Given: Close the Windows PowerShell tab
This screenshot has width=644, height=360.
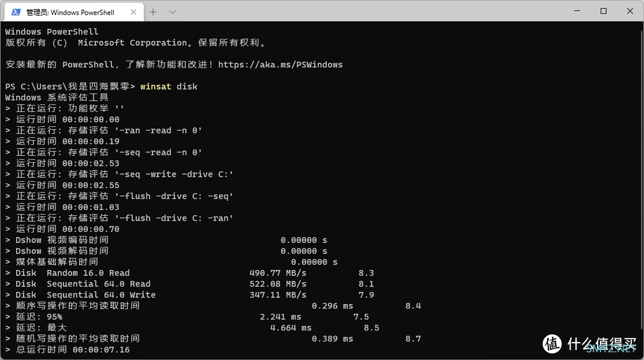Looking at the screenshot, I should pos(134,13).
